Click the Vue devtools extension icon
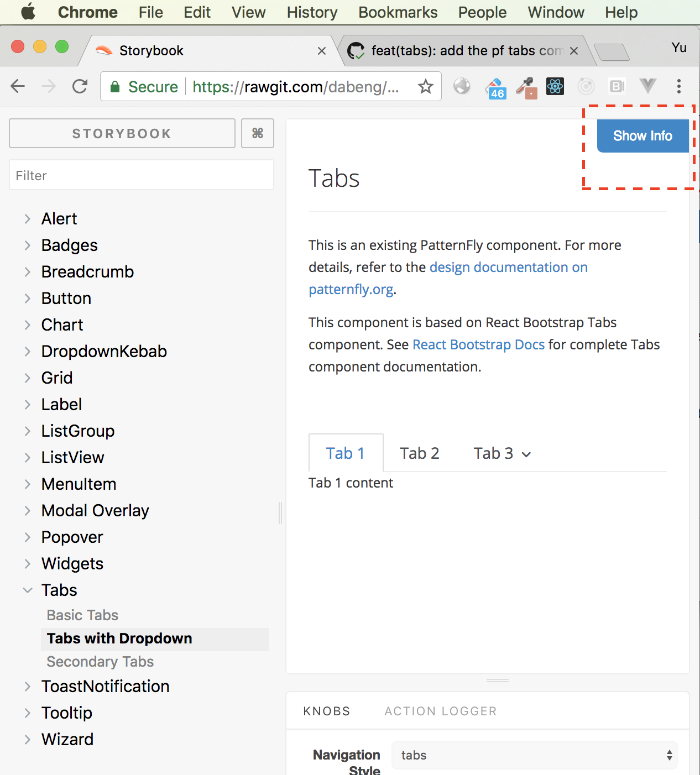Image resolution: width=700 pixels, height=775 pixels. coord(648,86)
